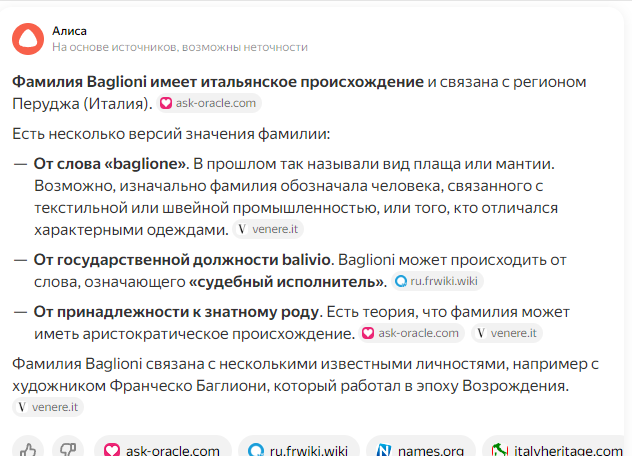Viewport: 632px width, 456px height.
Task: Click the Алиса name label
Action: pos(70,31)
